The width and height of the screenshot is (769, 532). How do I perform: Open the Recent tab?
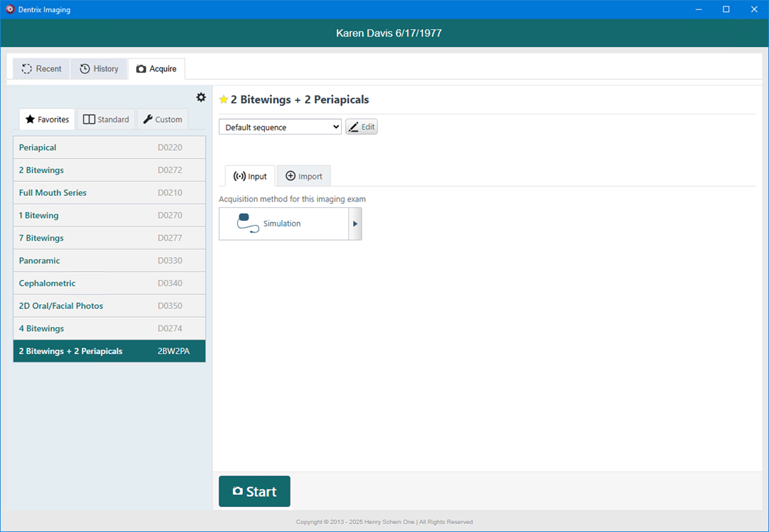tap(41, 69)
